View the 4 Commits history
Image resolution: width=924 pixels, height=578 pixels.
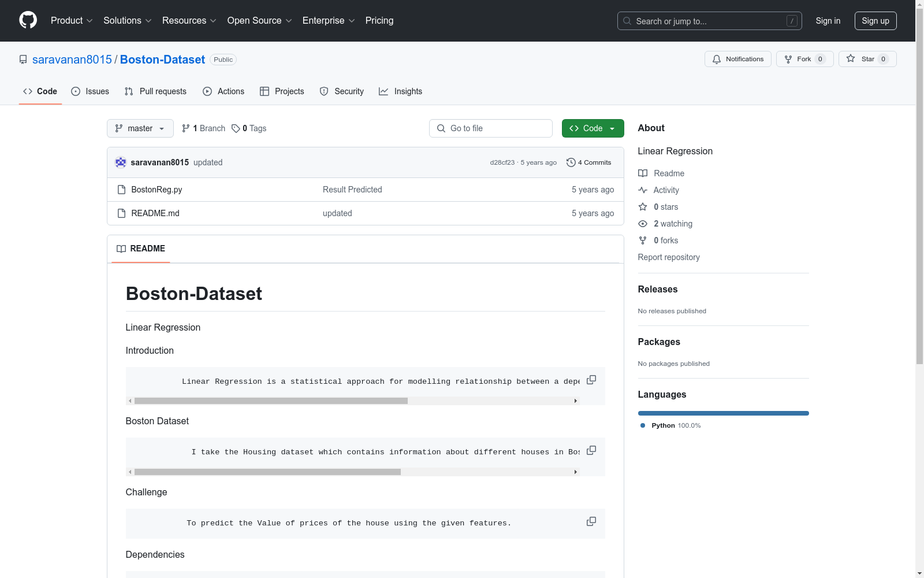click(x=588, y=162)
